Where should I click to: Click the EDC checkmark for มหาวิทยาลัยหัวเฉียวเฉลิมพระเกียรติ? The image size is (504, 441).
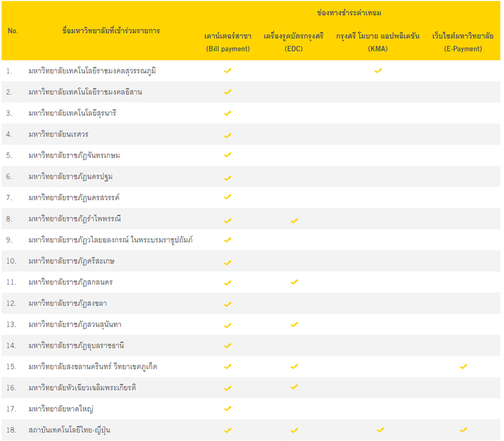pyautogui.click(x=294, y=387)
